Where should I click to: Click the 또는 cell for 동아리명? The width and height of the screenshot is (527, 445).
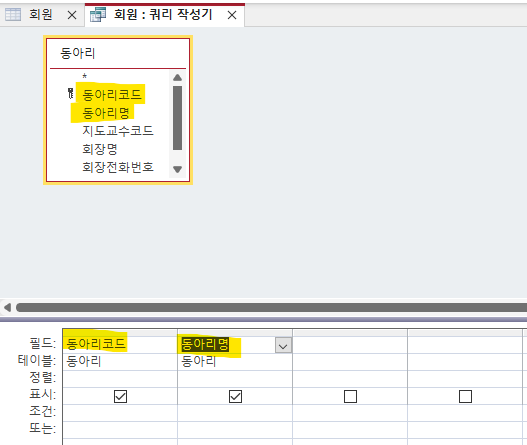pos(235,430)
